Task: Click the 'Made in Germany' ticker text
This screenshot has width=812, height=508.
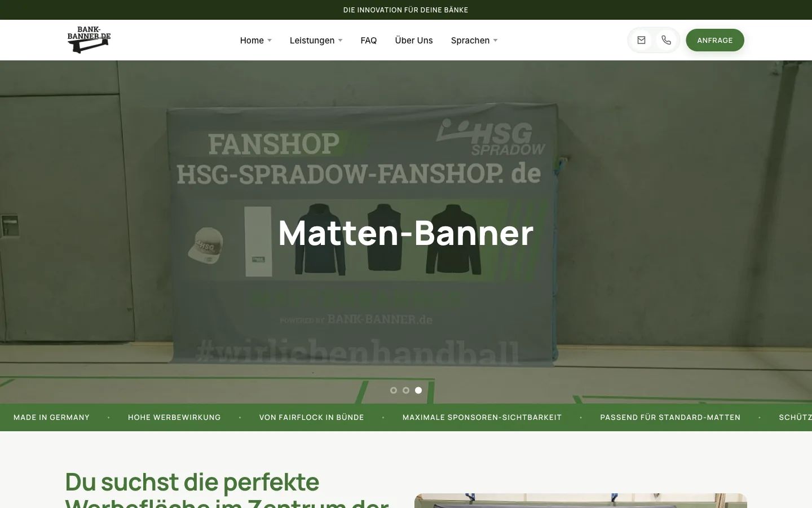Action: click(51, 417)
